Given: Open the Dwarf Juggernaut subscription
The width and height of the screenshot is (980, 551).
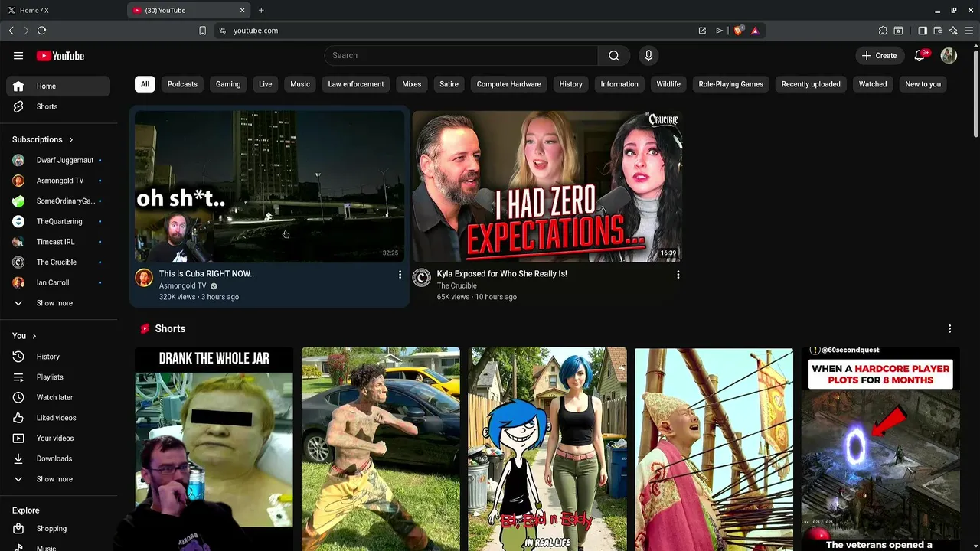Looking at the screenshot, I should 58,160.
